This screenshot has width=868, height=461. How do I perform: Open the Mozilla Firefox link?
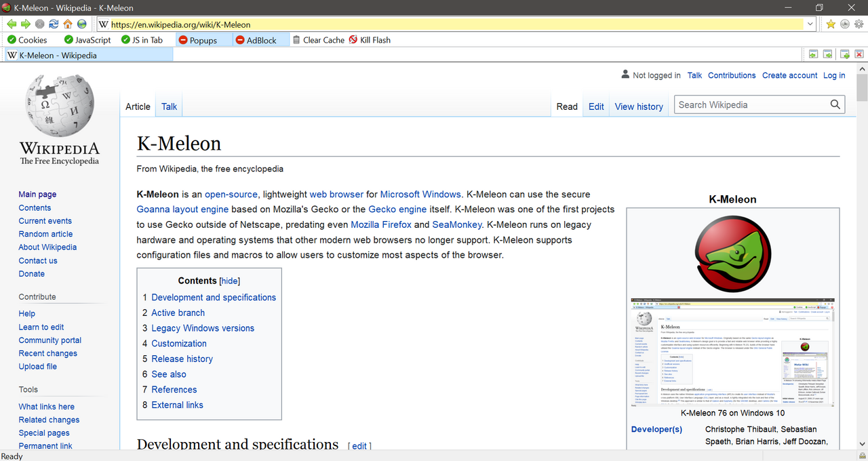[381, 224]
